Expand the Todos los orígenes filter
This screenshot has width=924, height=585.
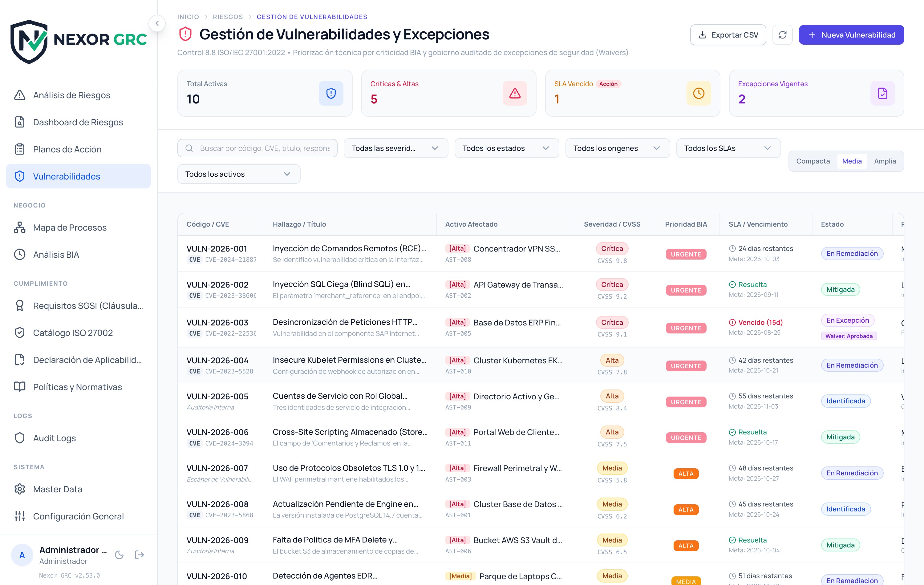pyautogui.click(x=618, y=148)
